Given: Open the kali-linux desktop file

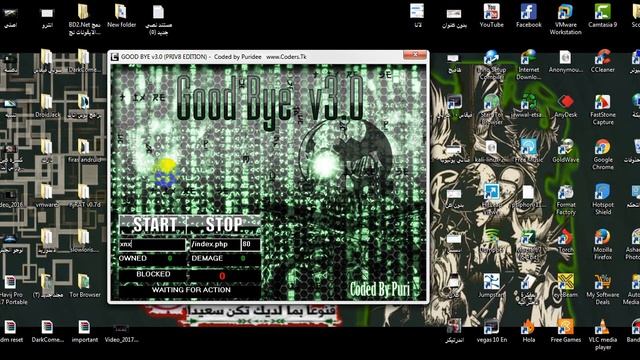Looking at the screenshot, I should point(491,151).
